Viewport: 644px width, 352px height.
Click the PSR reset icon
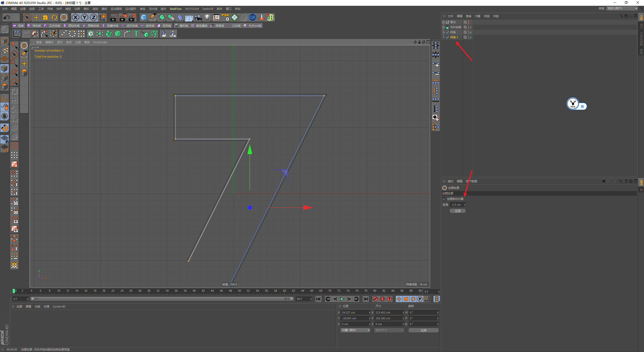(x=225, y=17)
